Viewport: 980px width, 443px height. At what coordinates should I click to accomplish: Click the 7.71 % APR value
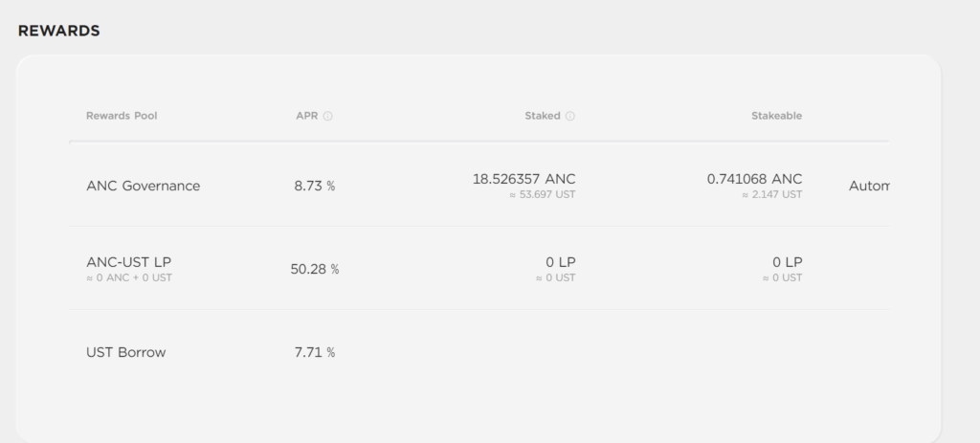coord(314,352)
